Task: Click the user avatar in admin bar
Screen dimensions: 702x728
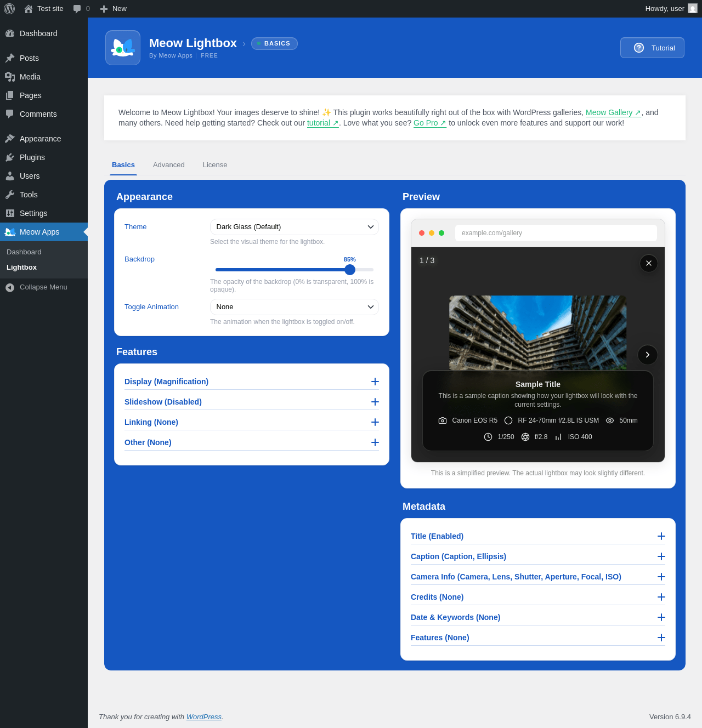Action: [693, 9]
